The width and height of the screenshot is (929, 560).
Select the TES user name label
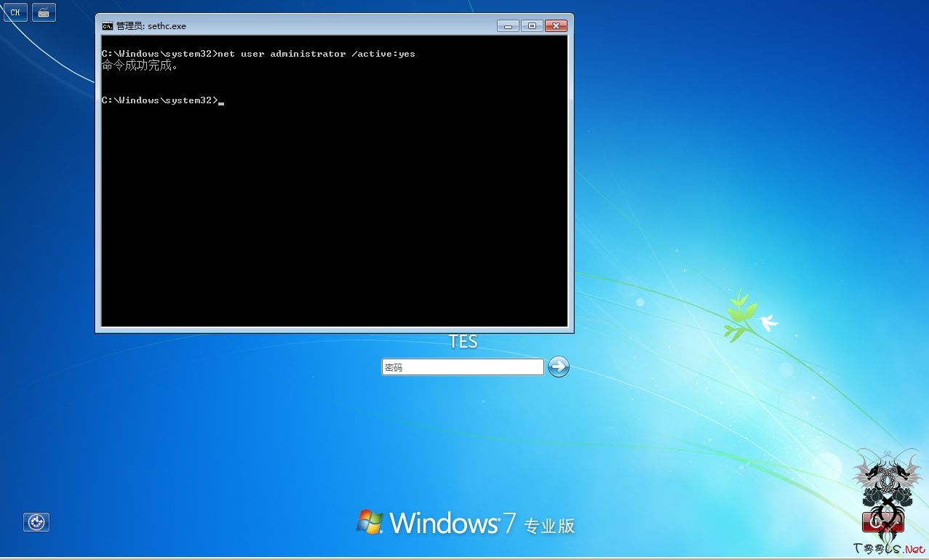pos(463,341)
